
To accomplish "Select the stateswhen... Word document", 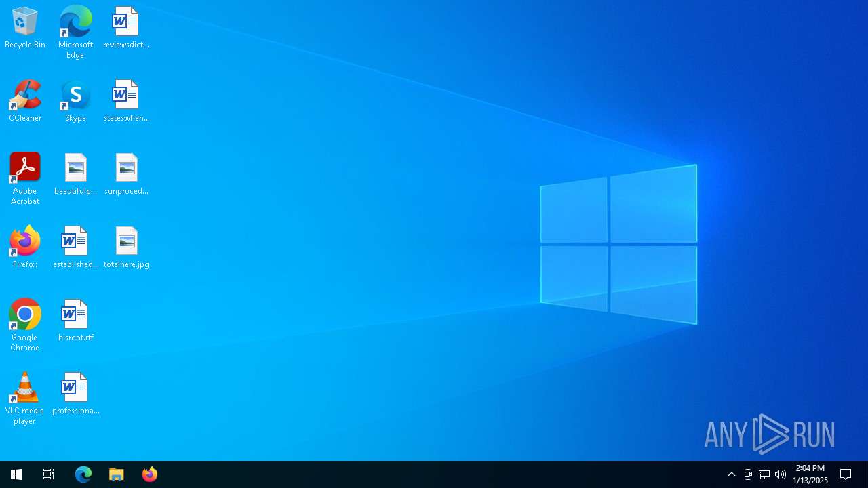I will [x=126, y=102].
